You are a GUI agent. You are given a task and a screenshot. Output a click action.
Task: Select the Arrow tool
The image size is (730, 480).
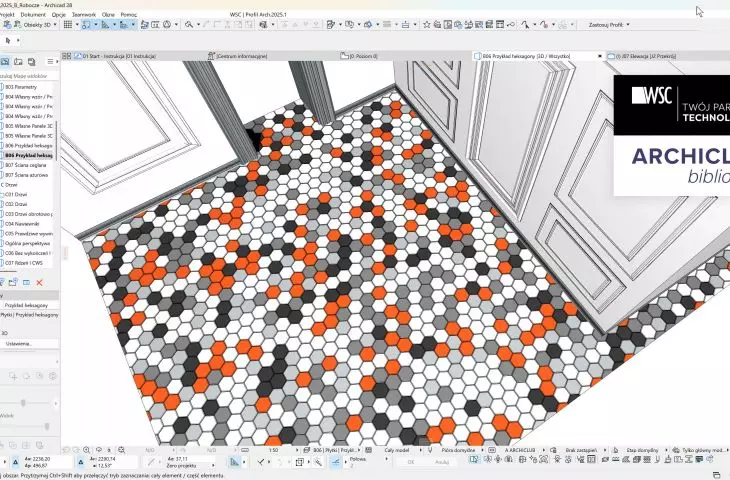(8, 41)
